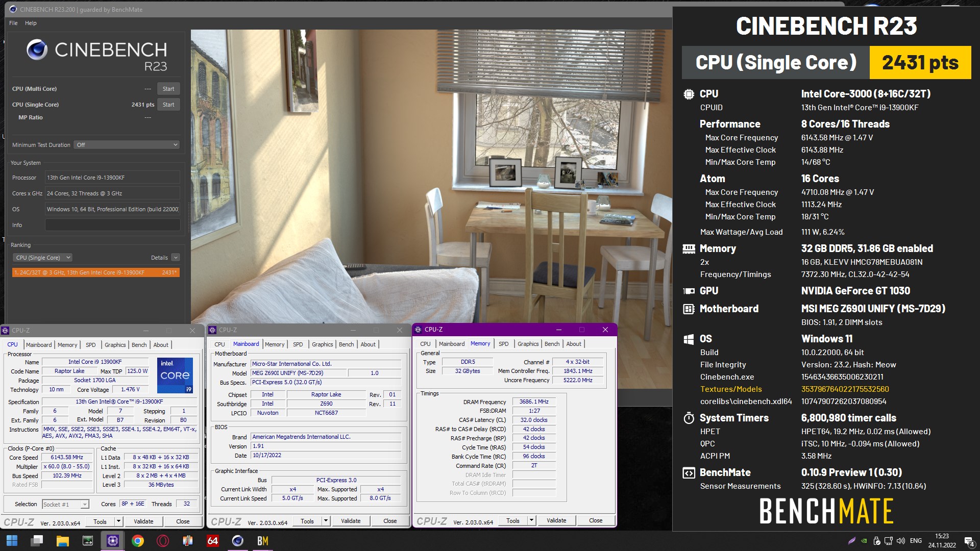
Task: Open Tools dropdown arrow in first CPU-Z window
Action: tap(118, 521)
